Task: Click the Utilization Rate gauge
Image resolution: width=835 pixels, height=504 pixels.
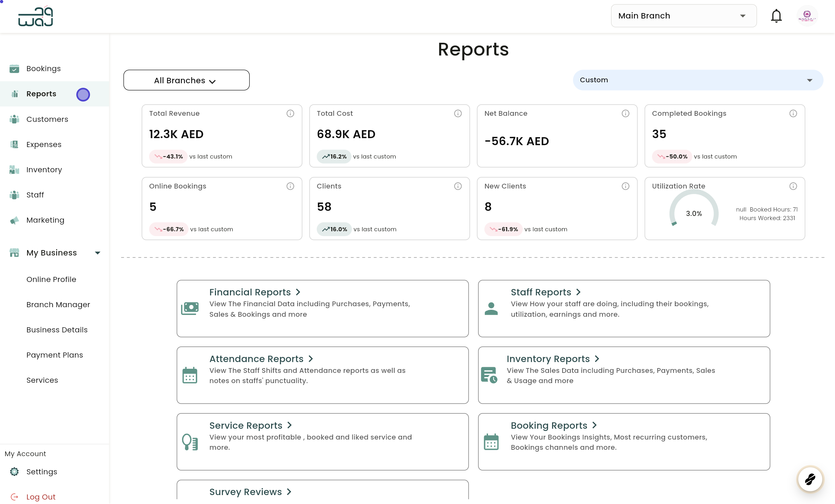Action: coord(693,213)
